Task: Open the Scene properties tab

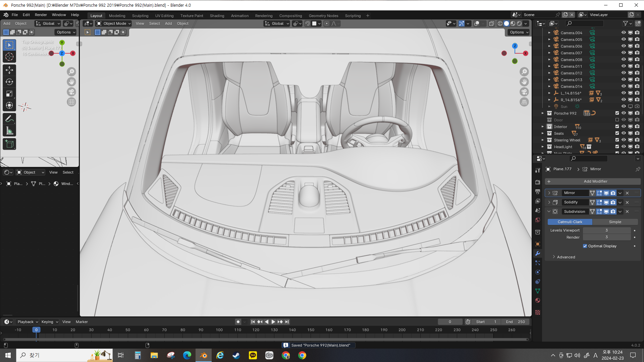Action: coord(538,210)
